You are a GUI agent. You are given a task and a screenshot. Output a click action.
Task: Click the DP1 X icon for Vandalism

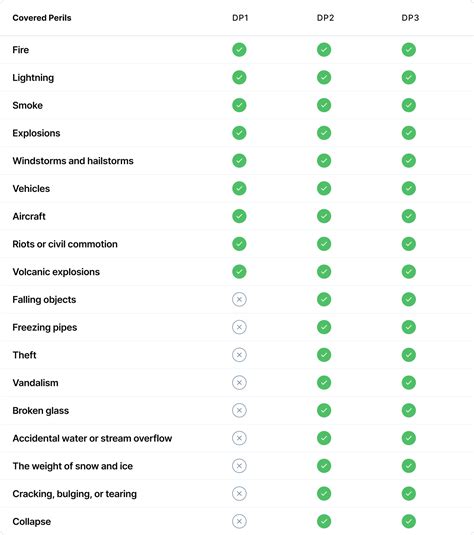239,383
